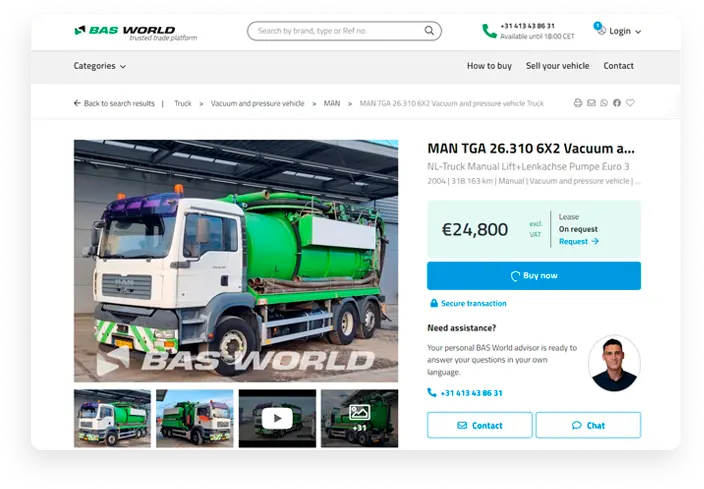Click the Need assistance? heading

462,328
